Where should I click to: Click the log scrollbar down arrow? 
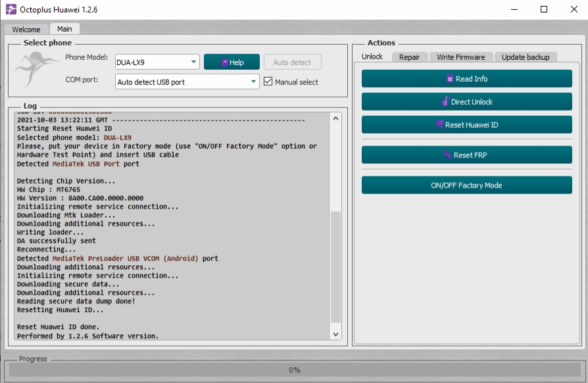tap(335, 334)
